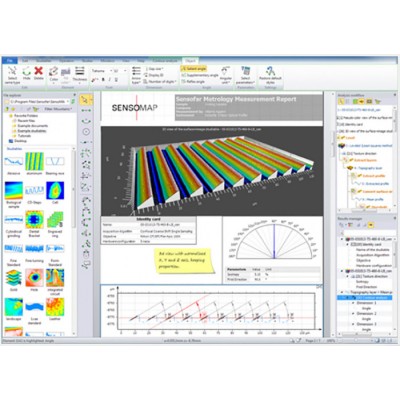
Task: Select the Hole studiable thumbnail
Action: 34,280
